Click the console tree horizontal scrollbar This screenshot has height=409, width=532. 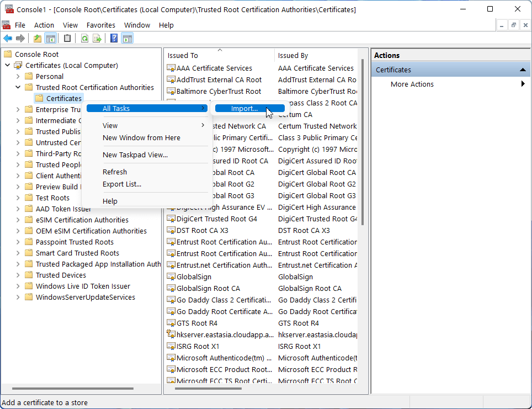point(73,388)
